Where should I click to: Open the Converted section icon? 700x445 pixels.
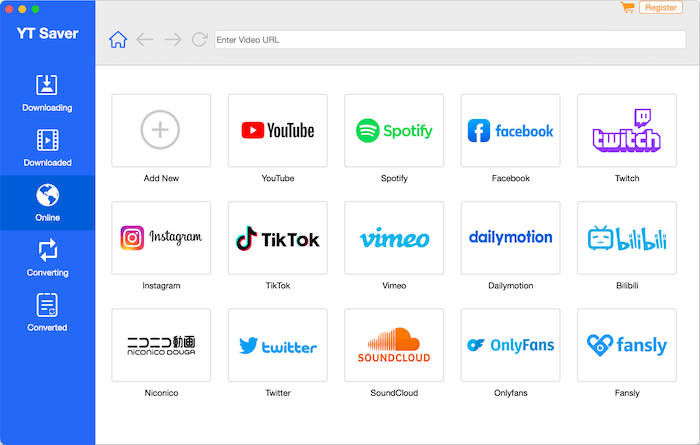coord(47,305)
